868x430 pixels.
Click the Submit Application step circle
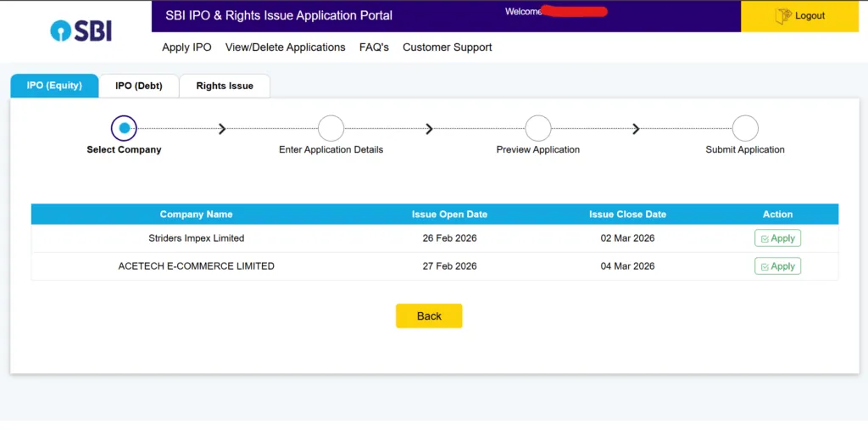[x=745, y=129]
